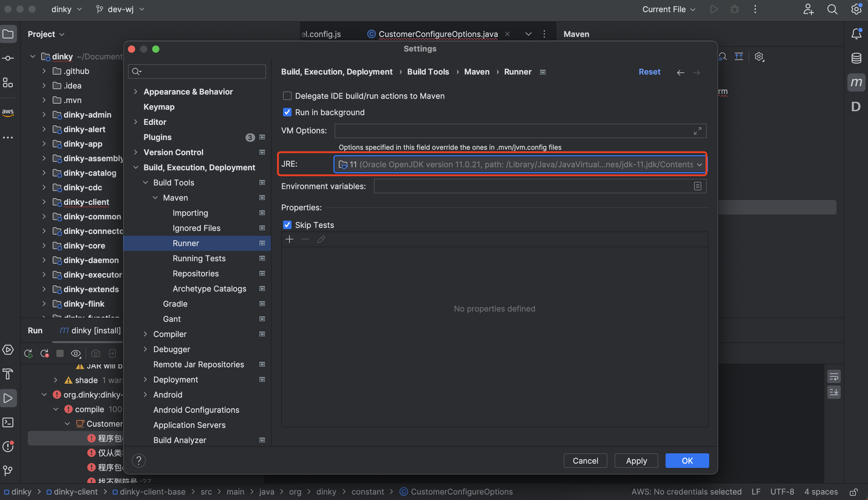The height and width of the screenshot is (500, 868).
Task: Open the Maven tool window icon
Action: [856, 82]
